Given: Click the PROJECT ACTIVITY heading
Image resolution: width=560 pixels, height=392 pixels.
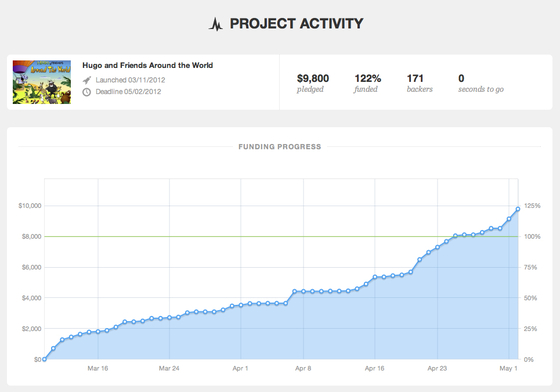Looking at the screenshot, I should point(296,24).
